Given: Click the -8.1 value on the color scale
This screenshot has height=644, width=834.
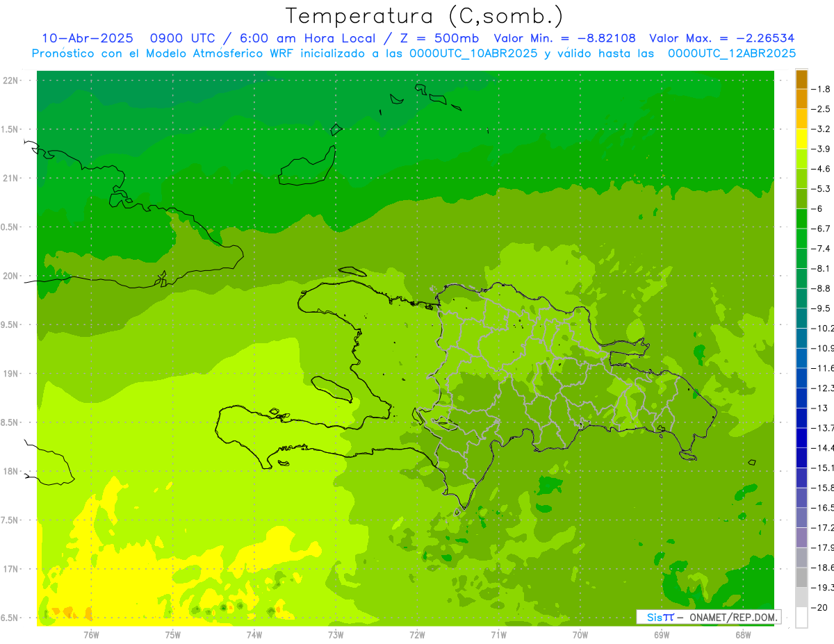Looking at the screenshot, I should 821,268.
